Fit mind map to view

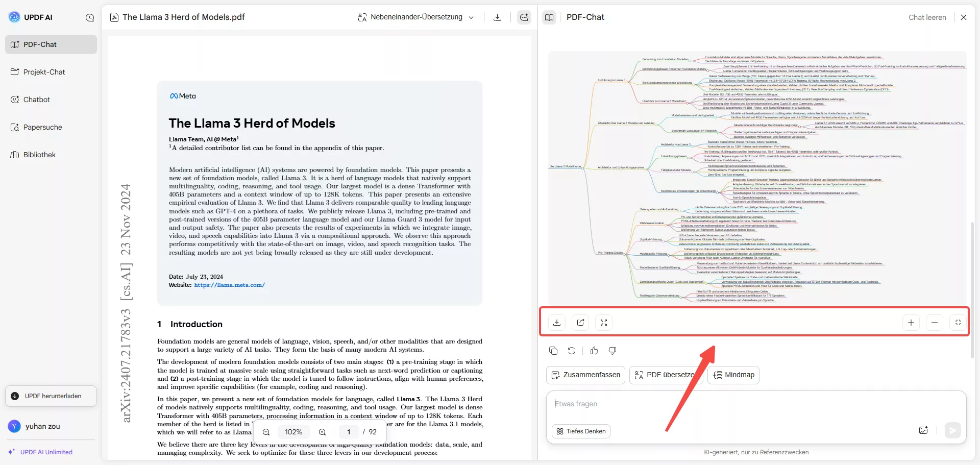(x=958, y=323)
